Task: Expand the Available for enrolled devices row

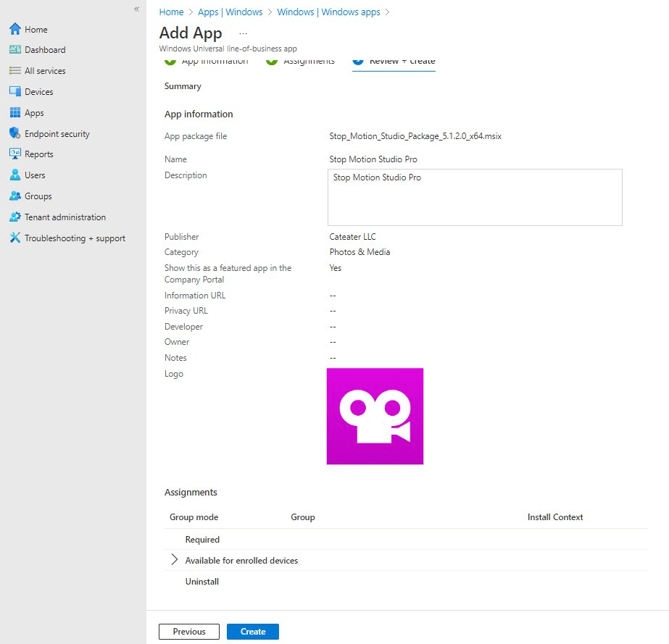Action: point(174,560)
